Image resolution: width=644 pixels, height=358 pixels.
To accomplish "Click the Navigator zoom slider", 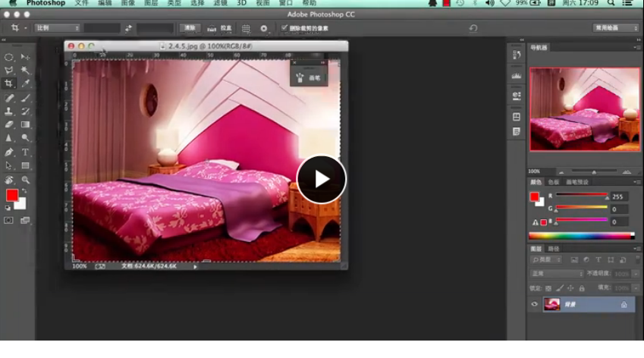I will tap(594, 171).
